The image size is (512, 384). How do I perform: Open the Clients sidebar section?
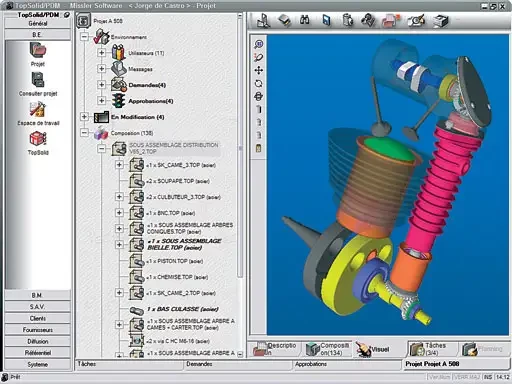coord(38,318)
